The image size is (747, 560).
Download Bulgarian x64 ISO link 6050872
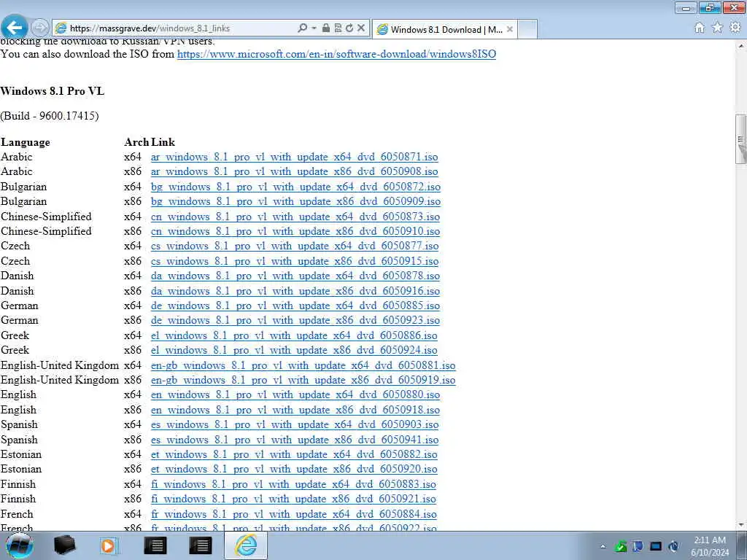[x=296, y=187]
